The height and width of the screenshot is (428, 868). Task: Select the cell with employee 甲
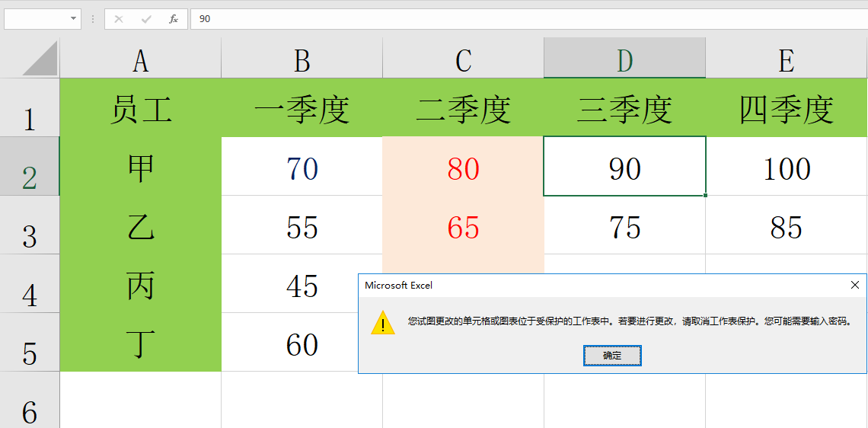(141, 166)
